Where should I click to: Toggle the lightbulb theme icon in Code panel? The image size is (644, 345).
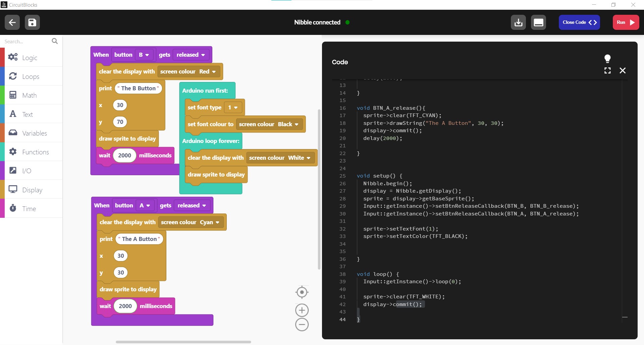607,59
